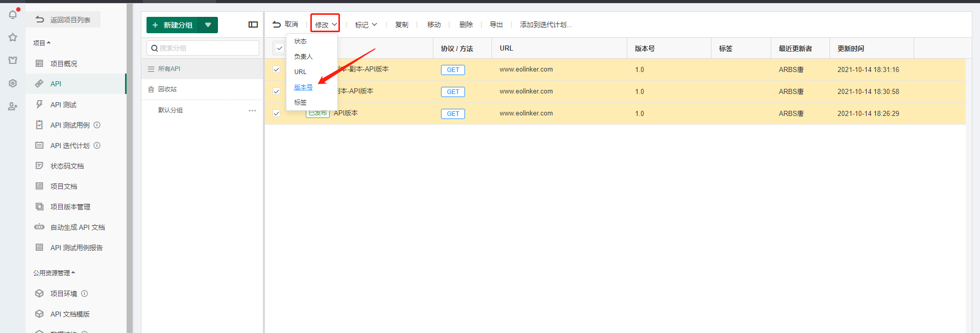Screen dimensions: 980x333
Task: Click 导出 in the batch toolbar
Action: click(x=496, y=25)
